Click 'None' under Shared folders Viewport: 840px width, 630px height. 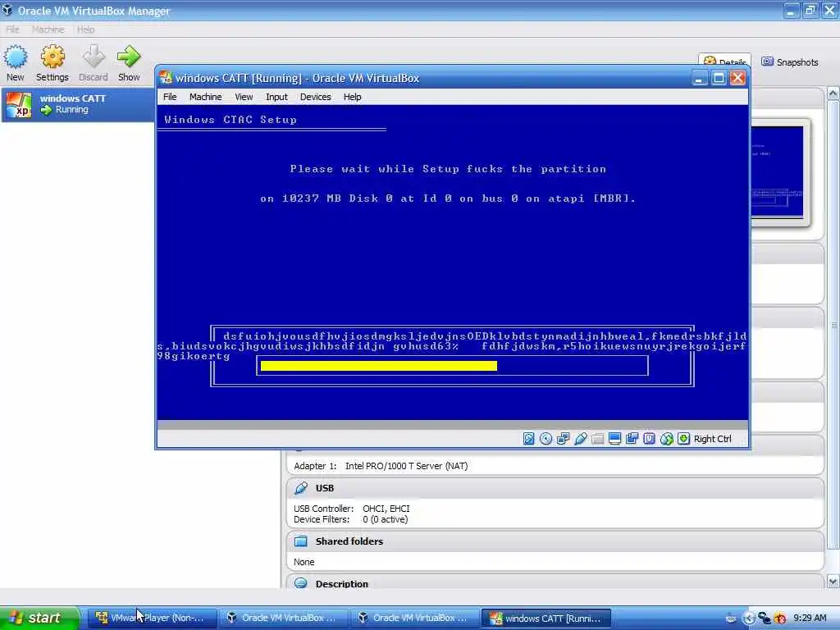coord(304,562)
